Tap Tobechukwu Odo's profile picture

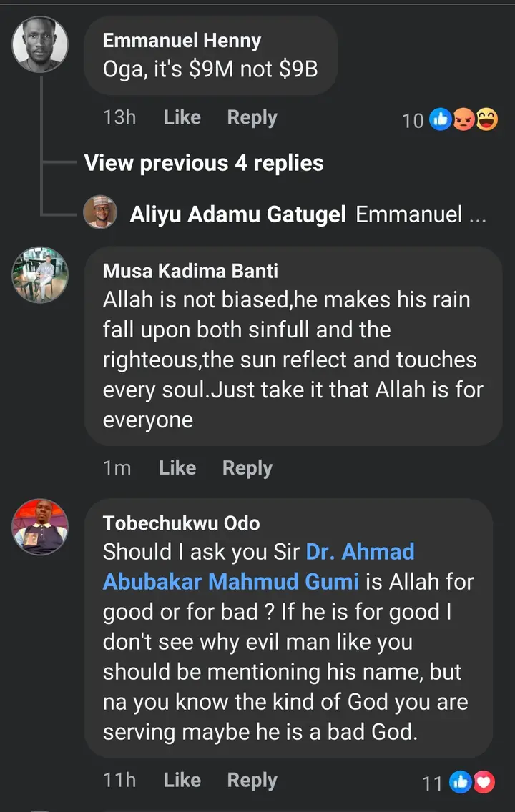coord(40,527)
